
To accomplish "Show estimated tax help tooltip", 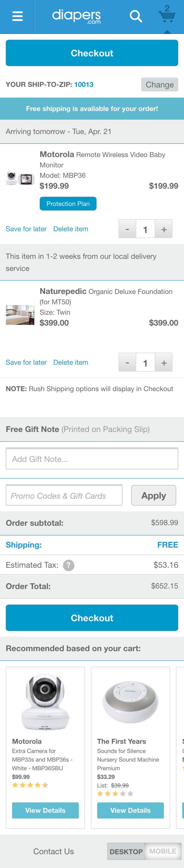I will pos(69,565).
